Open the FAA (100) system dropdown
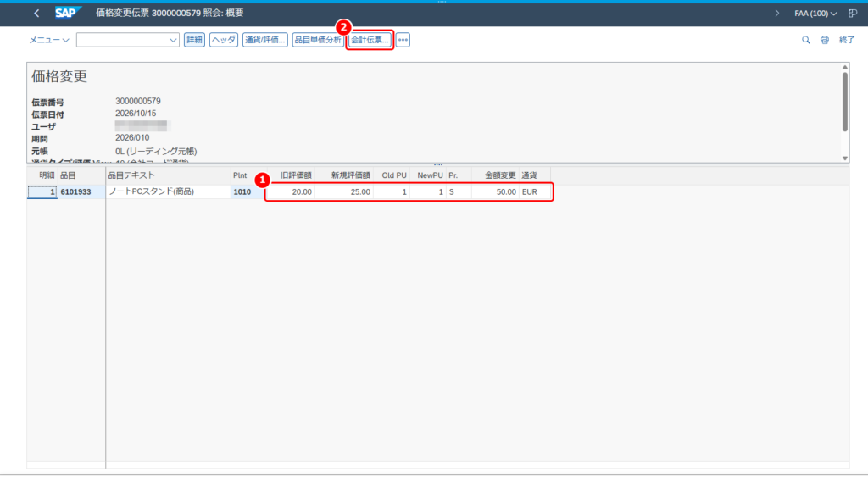This screenshot has width=868, height=477. pos(815,14)
